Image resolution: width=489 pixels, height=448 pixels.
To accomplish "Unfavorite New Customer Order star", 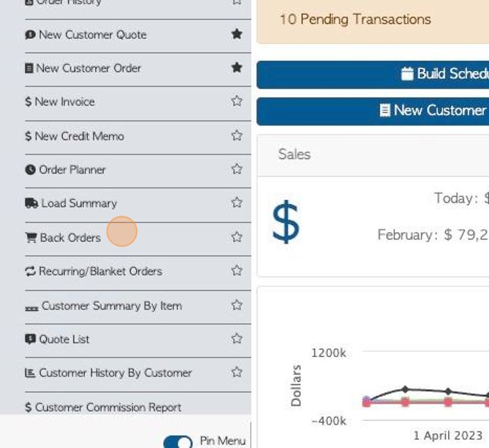I will click(237, 68).
